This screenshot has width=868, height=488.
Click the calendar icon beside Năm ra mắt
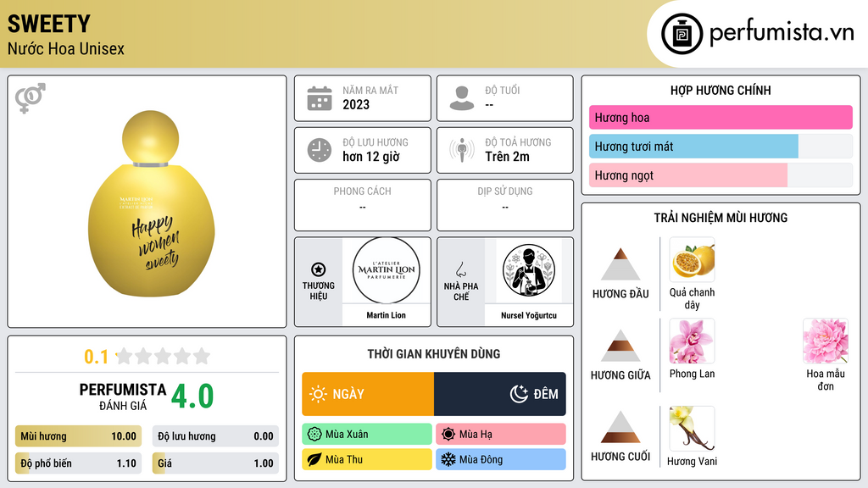(320, 98)
